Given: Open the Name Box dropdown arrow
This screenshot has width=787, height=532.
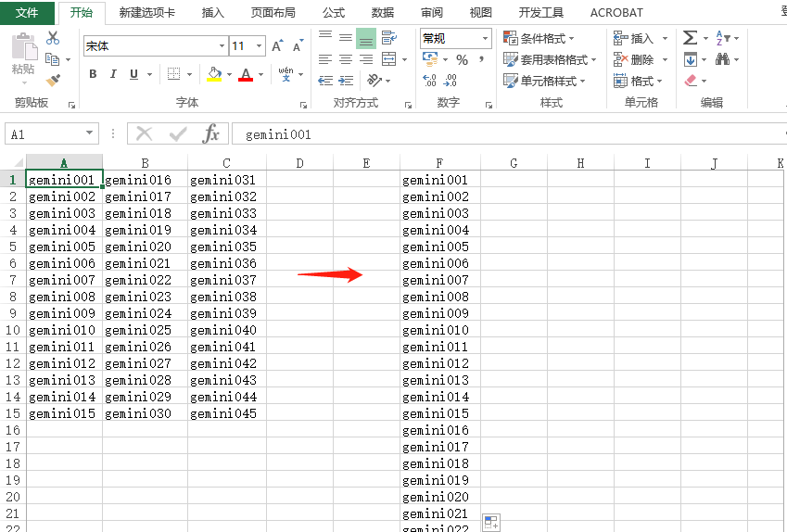Looking at the screenshot, I should pos(89,134).
